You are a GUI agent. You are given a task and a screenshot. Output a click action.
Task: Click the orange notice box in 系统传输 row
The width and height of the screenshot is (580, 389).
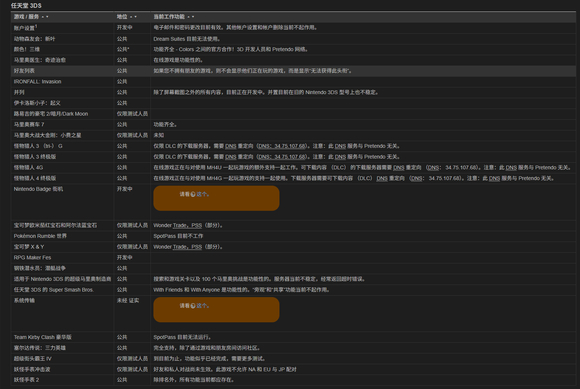click(216, 310)
